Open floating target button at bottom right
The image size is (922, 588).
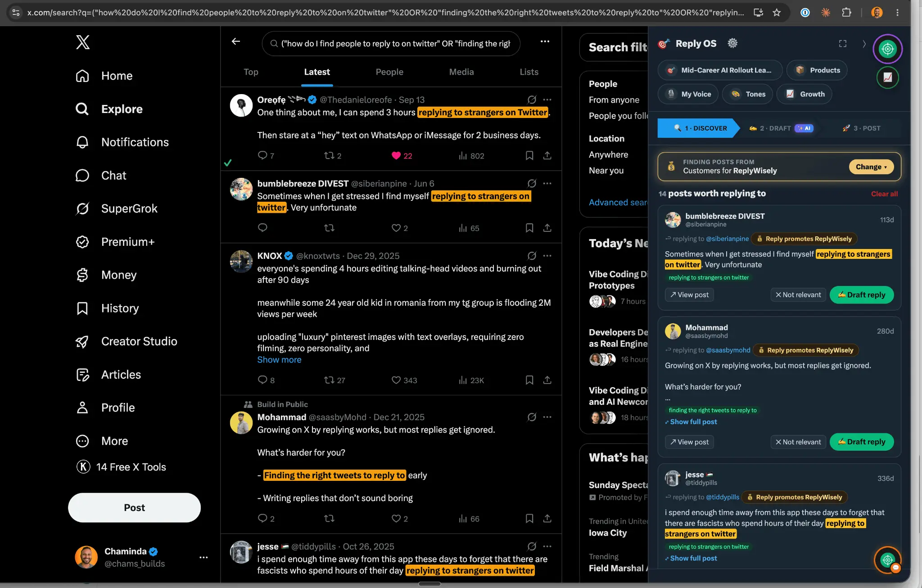point(887,560)
